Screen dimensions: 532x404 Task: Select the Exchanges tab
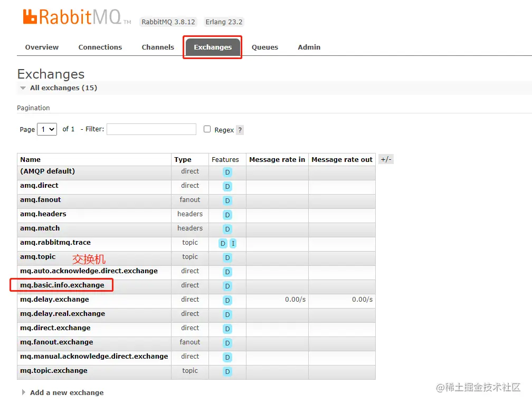pos(213,47)
